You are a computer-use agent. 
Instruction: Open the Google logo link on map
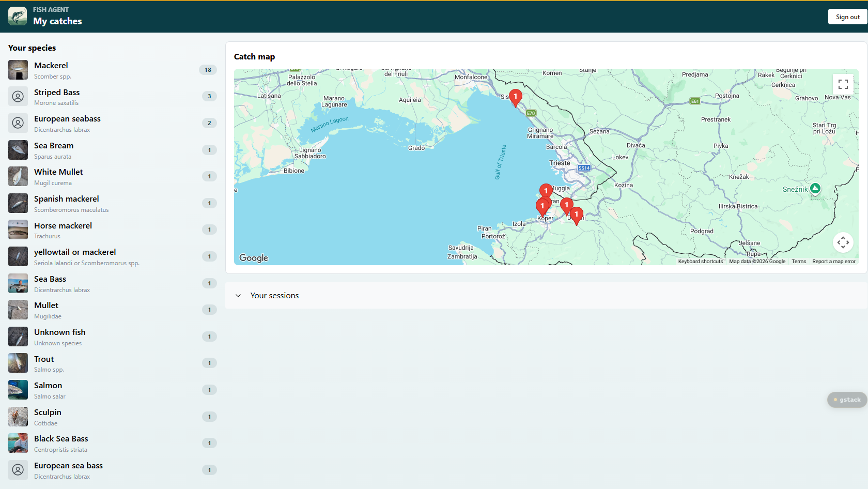pos(254,258)
